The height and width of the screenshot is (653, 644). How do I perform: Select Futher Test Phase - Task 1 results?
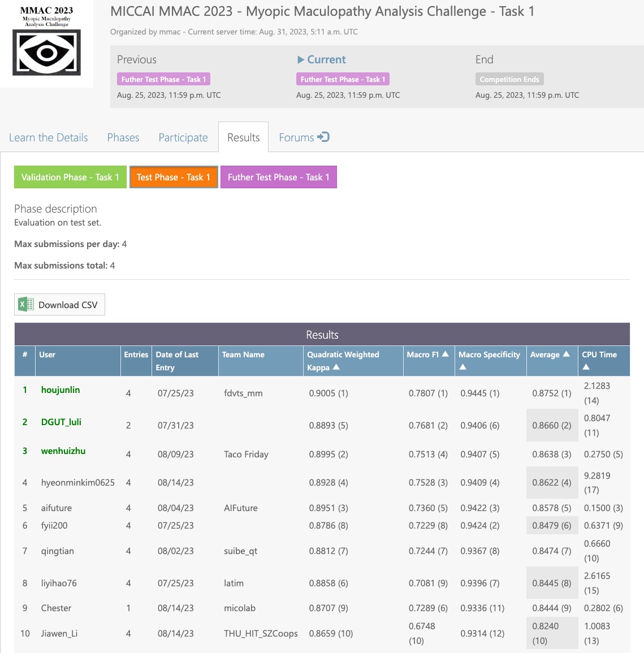(279, 177)
